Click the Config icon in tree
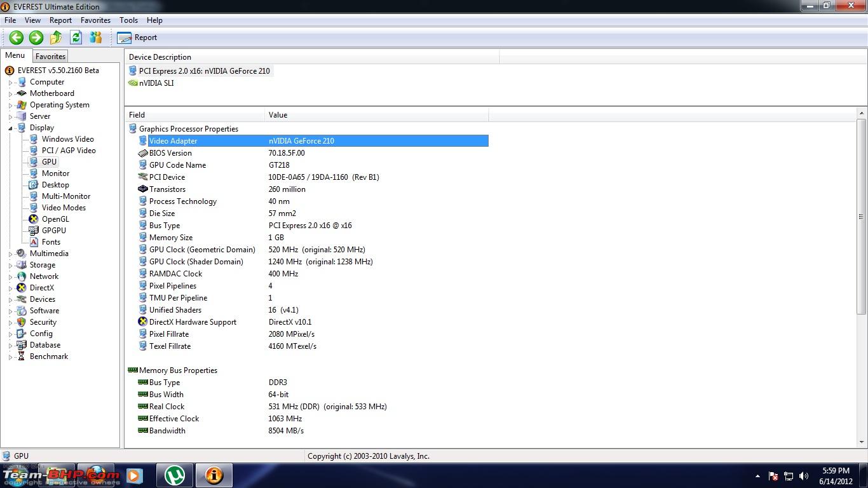The image size is (868, 488). (22, 334)
